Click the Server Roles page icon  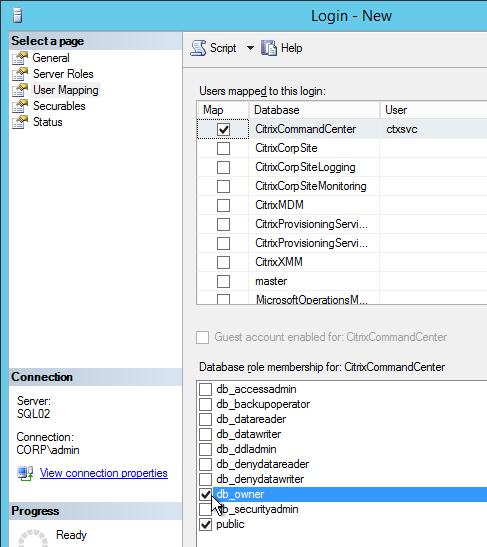[20, 74]
